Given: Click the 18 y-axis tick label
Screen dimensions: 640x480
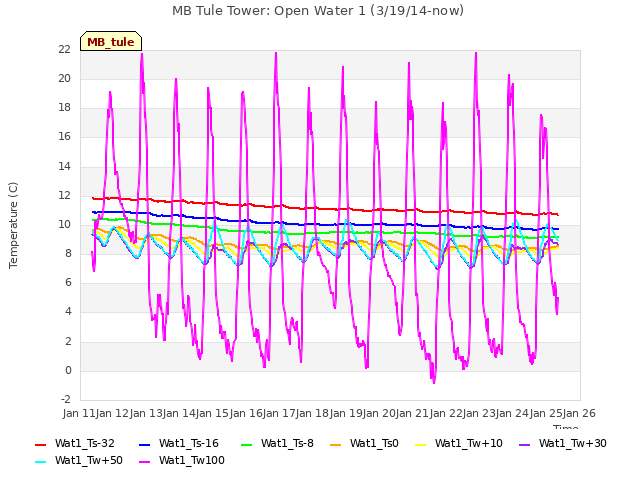Looking at the screenshot, I should coord(64,108).
